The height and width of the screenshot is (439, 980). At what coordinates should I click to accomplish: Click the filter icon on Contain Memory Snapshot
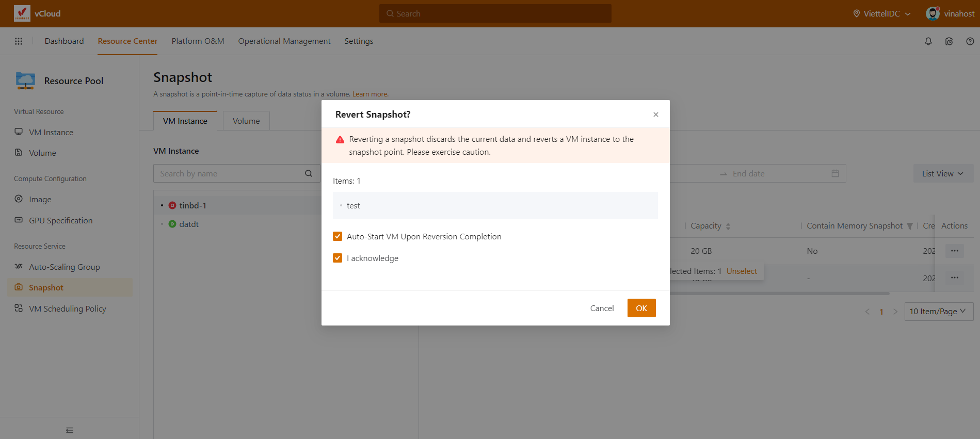point(910,226)
